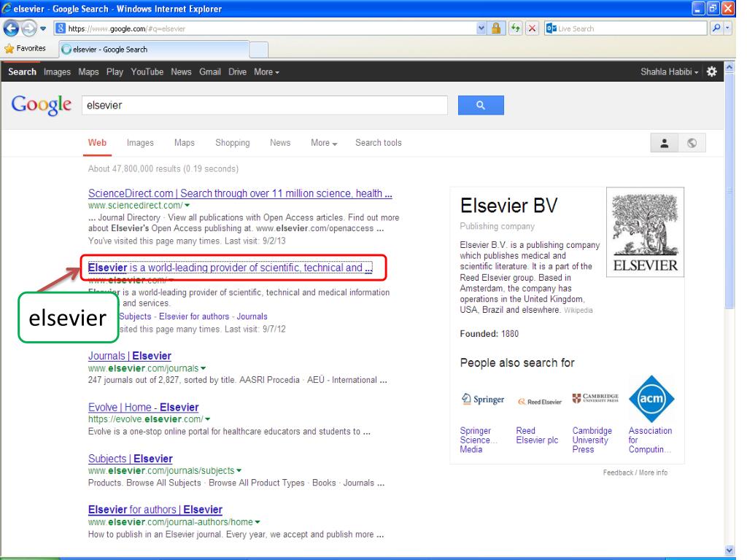Image resolution: width=747 pixels, height=560 pixels.
Task: Click the Elsevier tree logo image
Action: coord(645,232)
